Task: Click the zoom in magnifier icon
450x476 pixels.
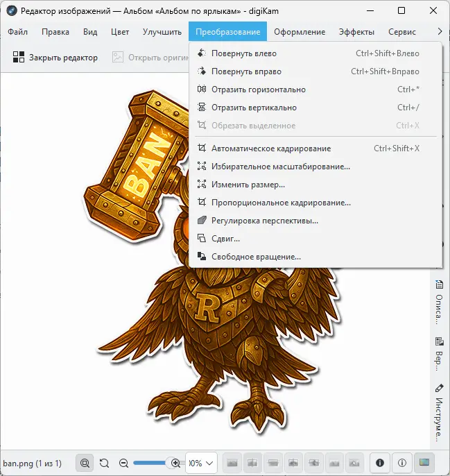Action: click(x=175, y=463)
